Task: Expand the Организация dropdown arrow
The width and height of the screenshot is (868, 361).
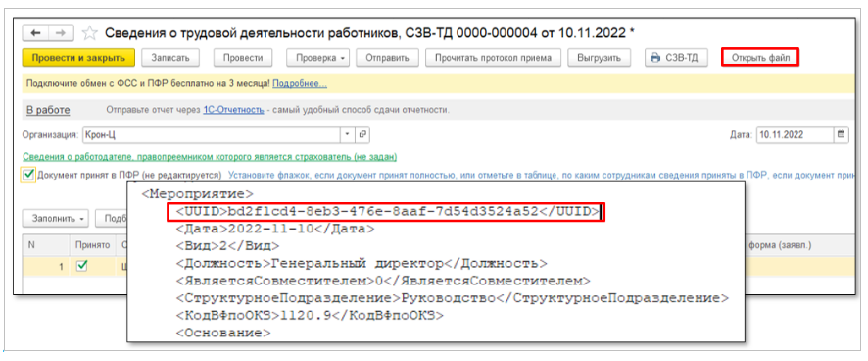Action: coord(347,134)
